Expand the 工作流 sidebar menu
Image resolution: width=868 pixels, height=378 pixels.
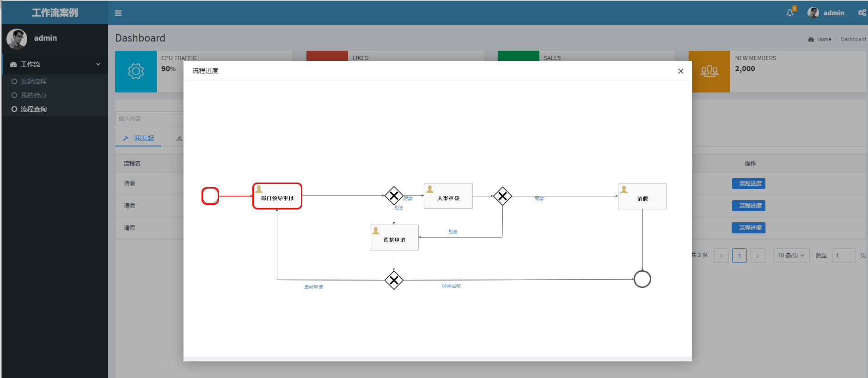click(55, 64)
